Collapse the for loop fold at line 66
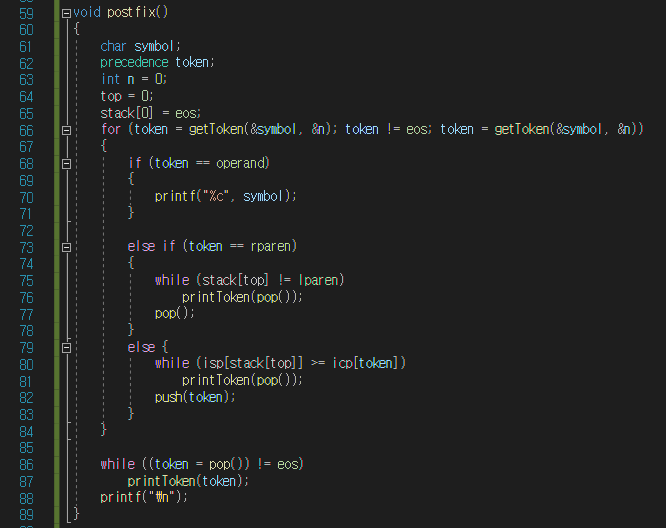This screenshot has height=528, width=666. pyautogui.click(x=66, y=130)
